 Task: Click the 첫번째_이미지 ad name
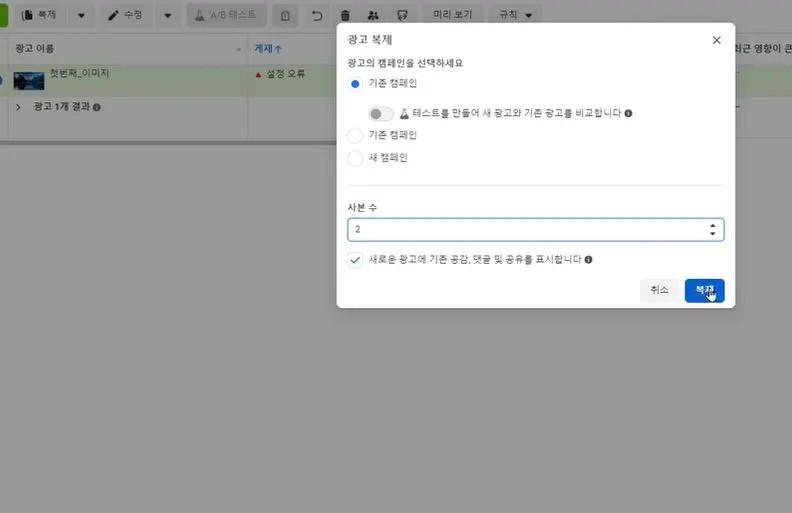coord(79,73)
